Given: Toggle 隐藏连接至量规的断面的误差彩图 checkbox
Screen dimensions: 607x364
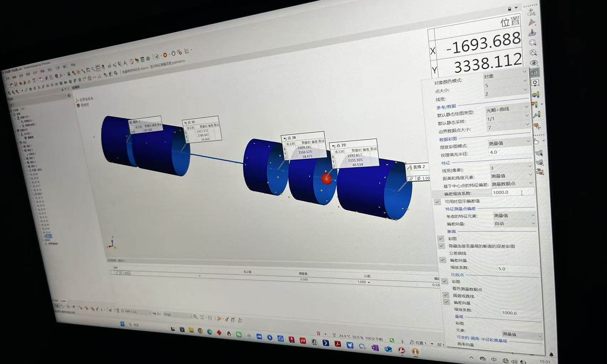Looking at the screenshot, I should (441, 246).
